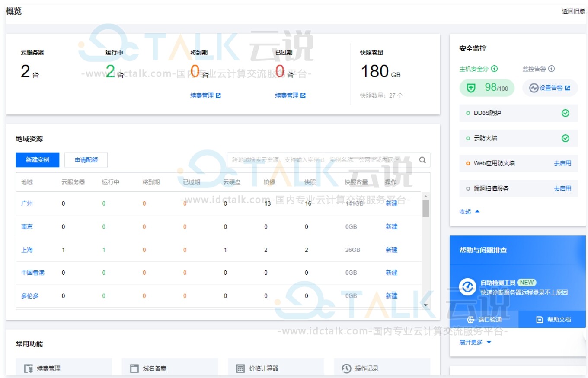Click 新建 in the 中国香港 row

click(x=391, y=273)
